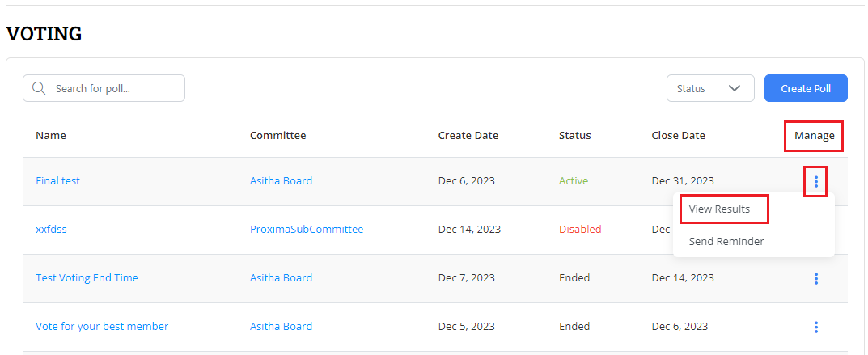Open Vote for your best member poll

coord(102,327)
